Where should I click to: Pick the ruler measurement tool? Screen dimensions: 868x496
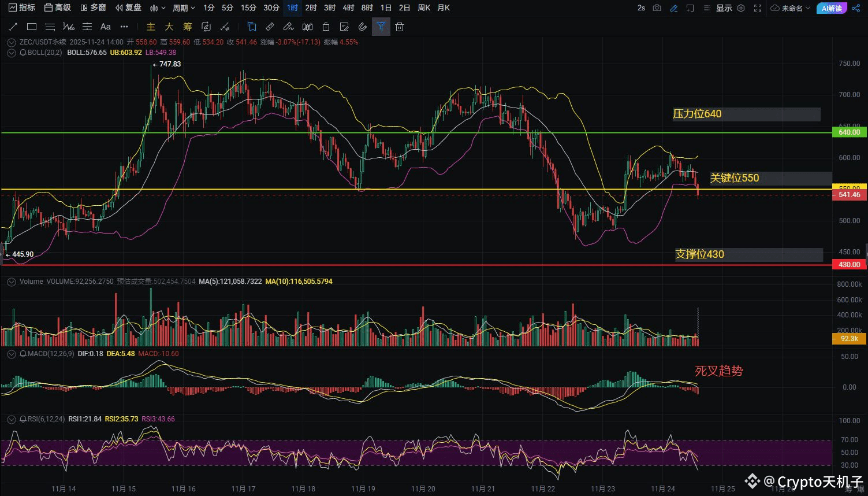tap(270, 27)
